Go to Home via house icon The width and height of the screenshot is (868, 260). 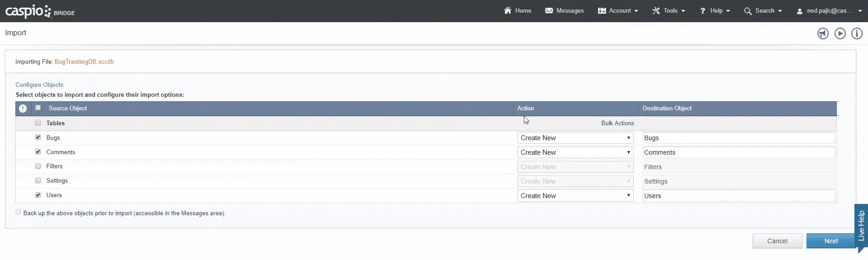508,10
